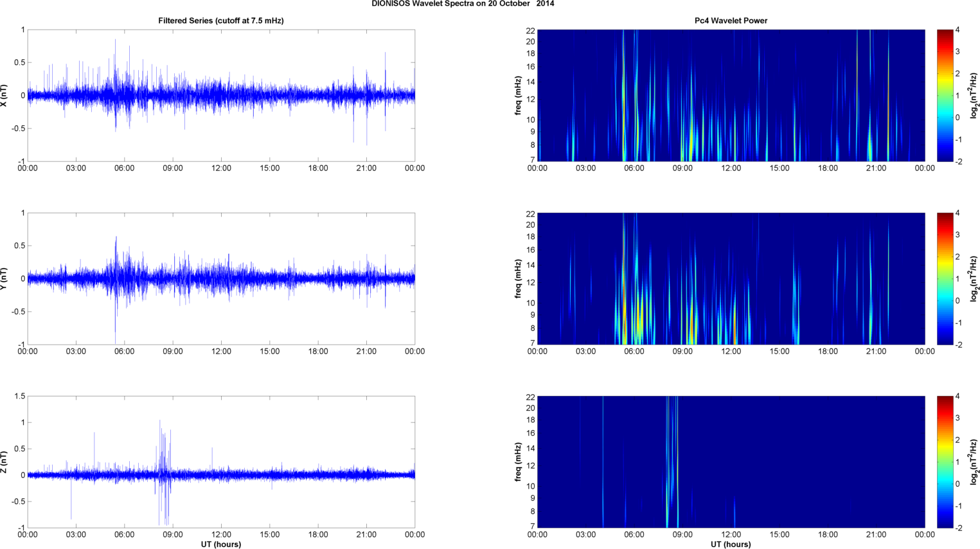The image size is (980, 549).
Task: Click the middle Y-component wavelet spectrogram
Action: pyautogui.click(x=731, y=278)
